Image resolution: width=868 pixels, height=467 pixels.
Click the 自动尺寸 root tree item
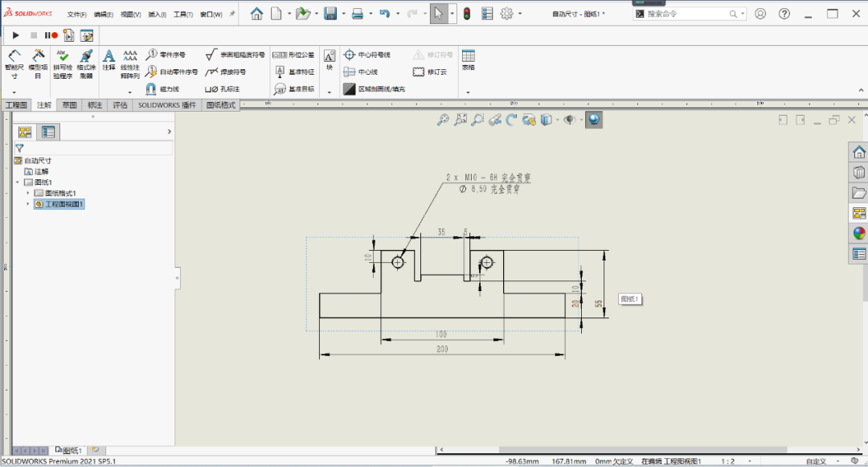(x=33, y=161)
